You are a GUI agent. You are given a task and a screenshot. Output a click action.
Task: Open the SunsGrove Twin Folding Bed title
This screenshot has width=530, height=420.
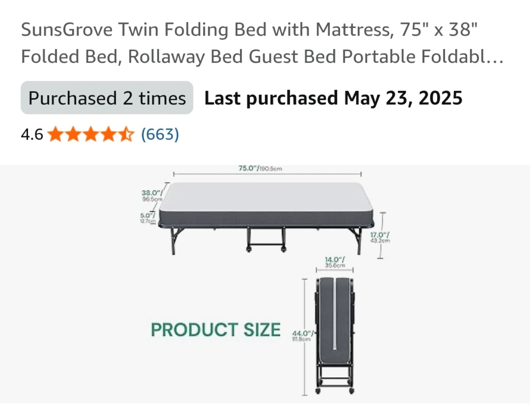point(262,43)
